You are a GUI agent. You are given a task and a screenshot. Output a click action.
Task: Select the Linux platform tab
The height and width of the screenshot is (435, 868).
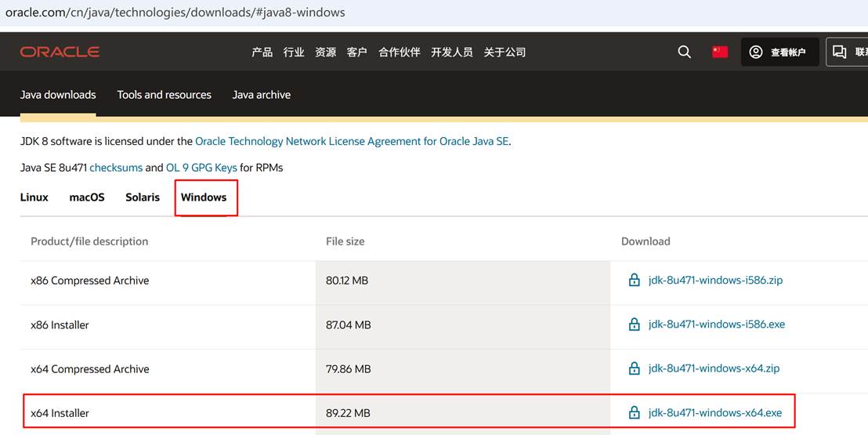(34, 198)
